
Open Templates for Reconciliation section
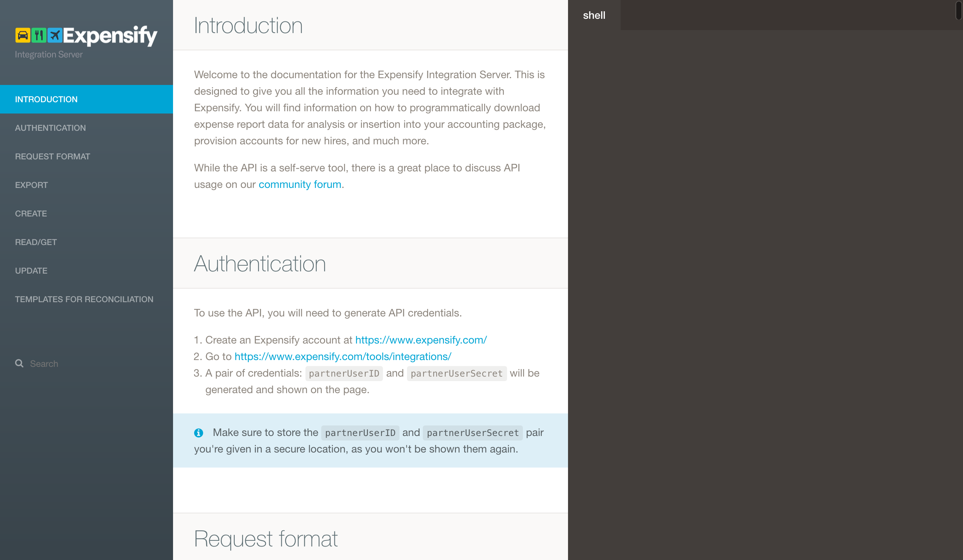pyautogui.click(x=87, y=299)
